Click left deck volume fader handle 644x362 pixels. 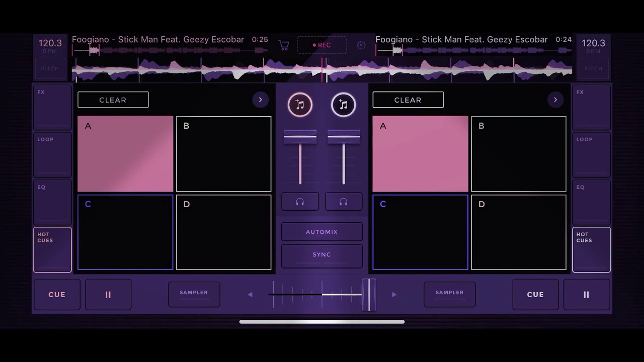pyautogui.click(x=300, y=136)
